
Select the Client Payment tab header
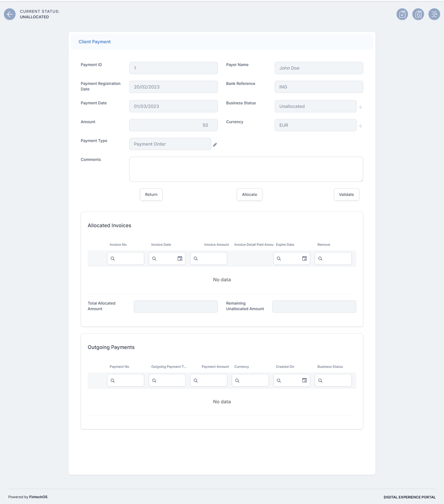[94, 42]
